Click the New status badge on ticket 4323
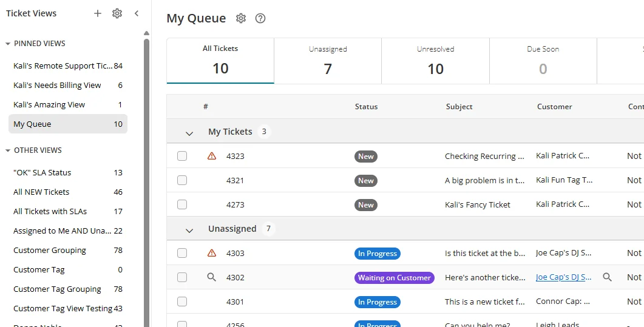This screenshot has width=644, height=327. 366,157
